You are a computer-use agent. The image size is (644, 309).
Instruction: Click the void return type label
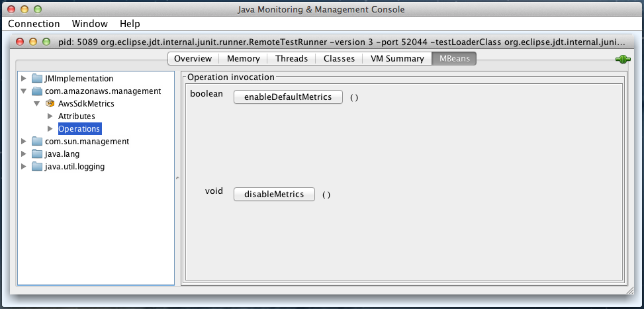[214, 191]
